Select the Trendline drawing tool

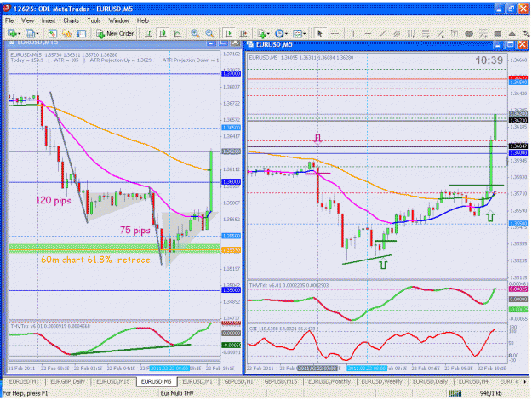pos(382,33)
